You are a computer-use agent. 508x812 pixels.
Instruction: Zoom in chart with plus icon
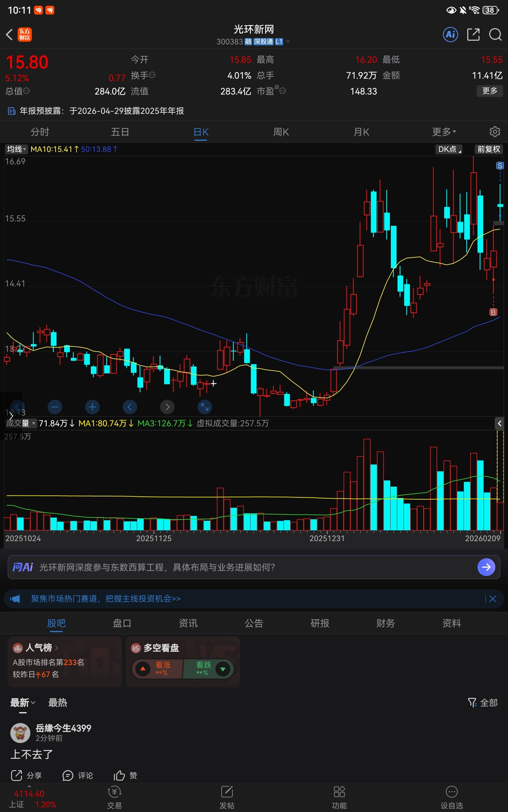[x=92, y=407]
